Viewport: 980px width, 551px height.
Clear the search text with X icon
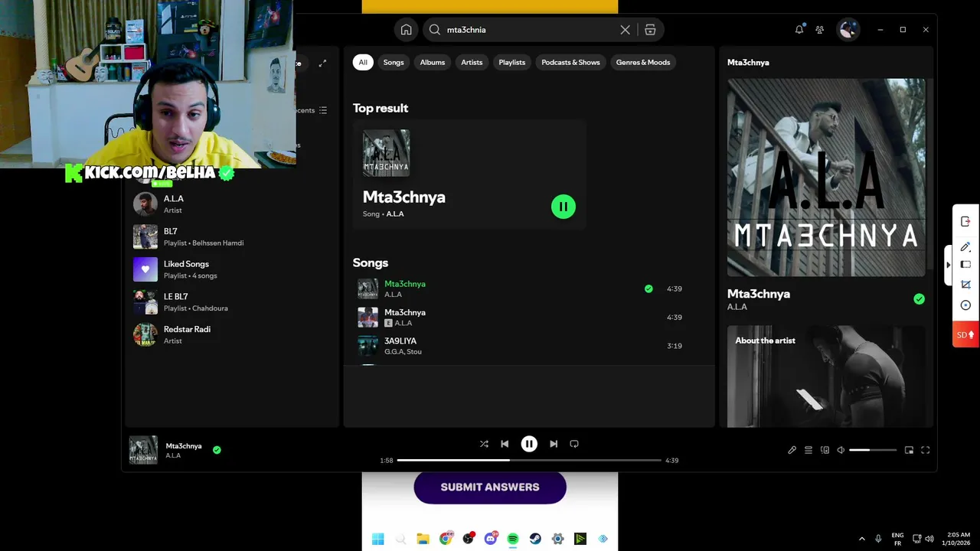coord(625,30)
